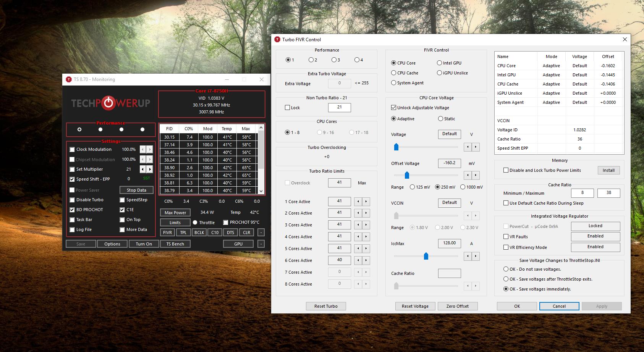
Task: Enable Use Default Cache Ratio During Sleep
Action: [x=506, y=203]
